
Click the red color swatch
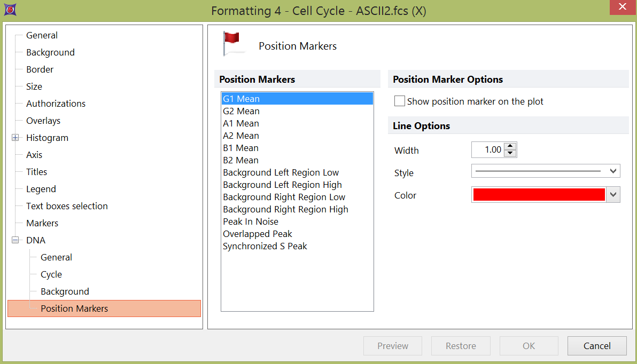(x=538, y=195)
